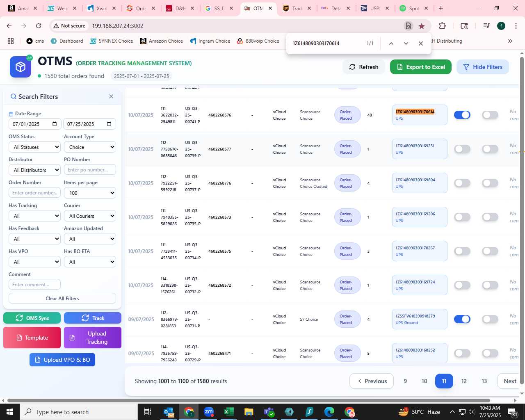Screen dimensions: 525x420
Task: Open Windows Start menu
Action: [10, 412]
